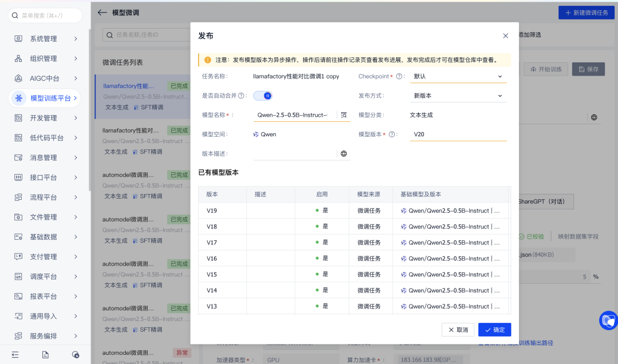Click the help icon next to 模型版本
618x364 pixels.
[x=392, y=134]
